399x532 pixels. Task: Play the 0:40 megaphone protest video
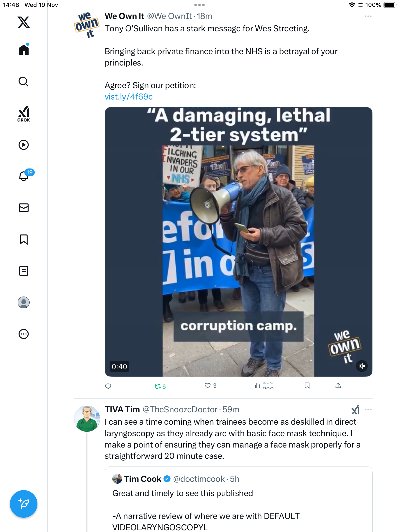(238, 242)
